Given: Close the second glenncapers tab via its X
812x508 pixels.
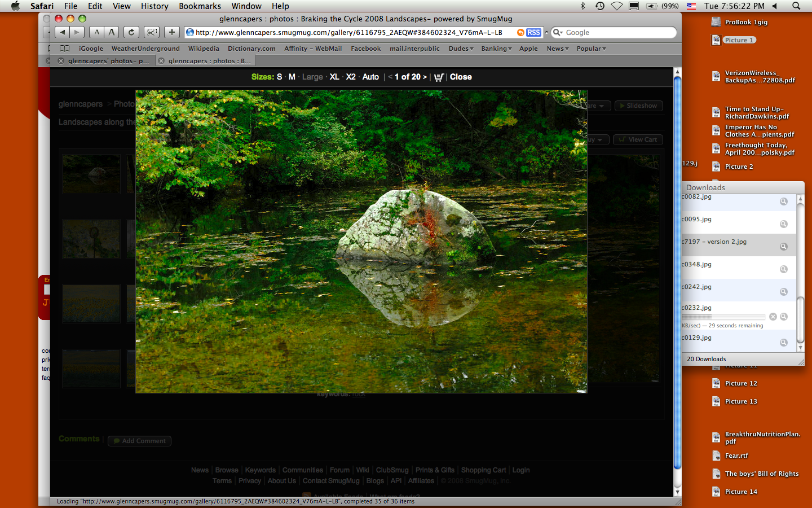Looking at the screenshot, I should point(161,61).
